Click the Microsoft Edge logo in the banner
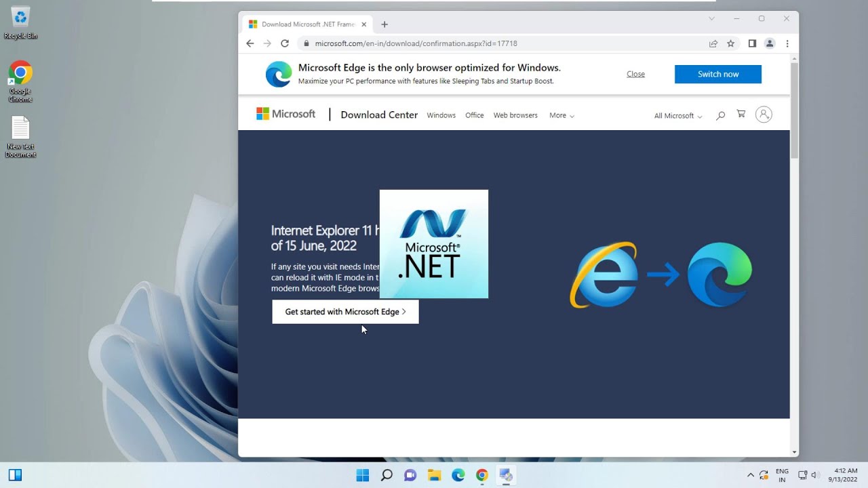 [278, 74]
